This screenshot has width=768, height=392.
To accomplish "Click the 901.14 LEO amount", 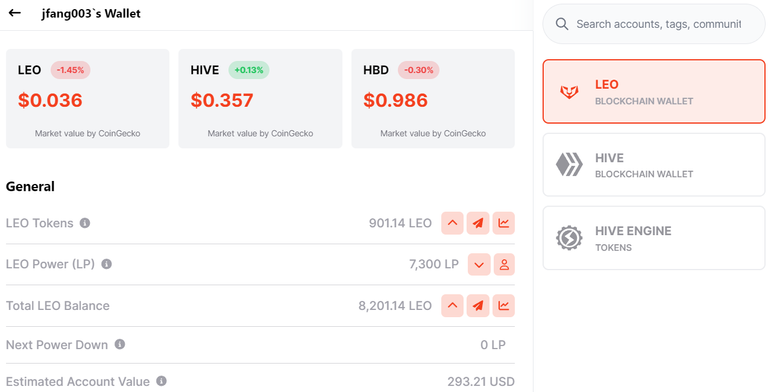I will click(400, 223).
